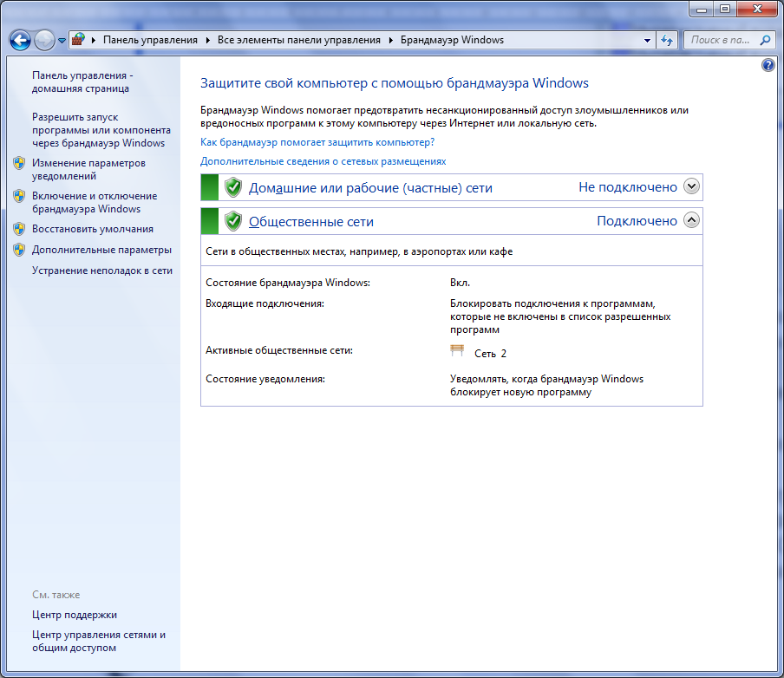Open the recent pages dropdown arrow
Image resolution: width=784 pixels, height=678 pixels.
(62, 41)
